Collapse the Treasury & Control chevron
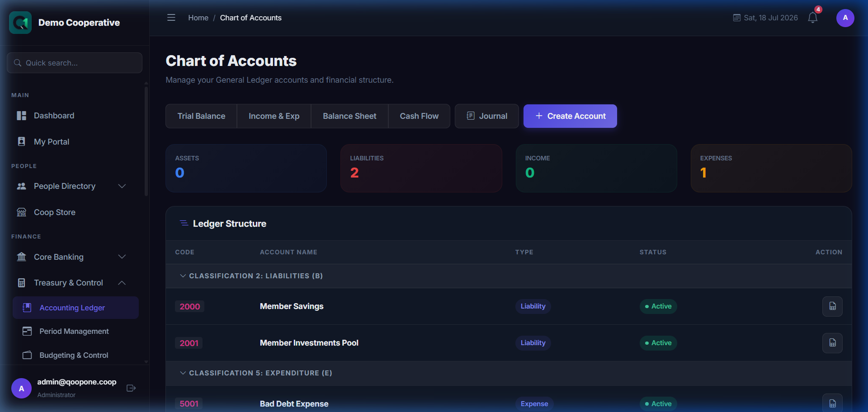 pos(122,283)
